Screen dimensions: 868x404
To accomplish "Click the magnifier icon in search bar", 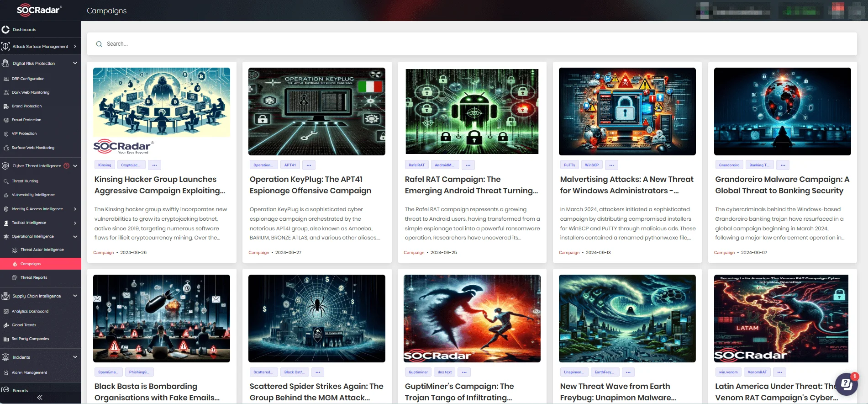I will coord(99,44).
